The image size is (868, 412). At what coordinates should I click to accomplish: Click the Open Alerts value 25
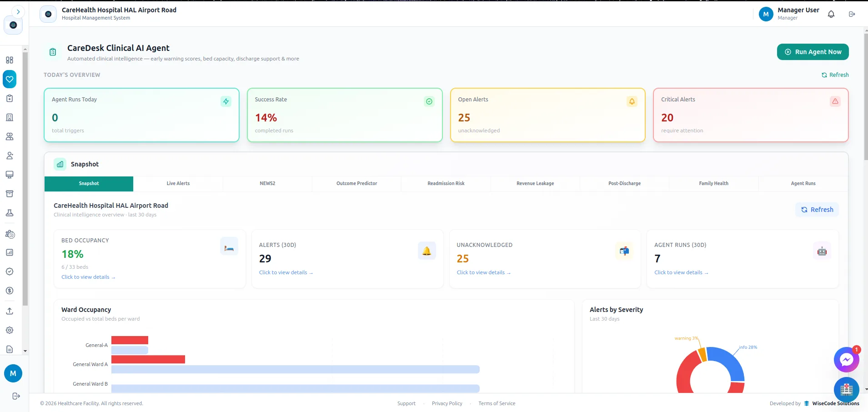464,118
